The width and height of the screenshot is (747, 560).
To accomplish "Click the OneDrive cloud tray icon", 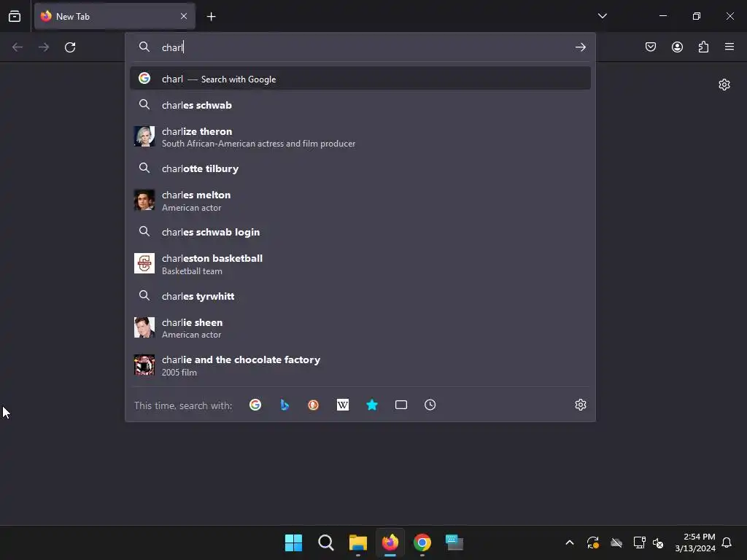I will click(x=616, y=542).
